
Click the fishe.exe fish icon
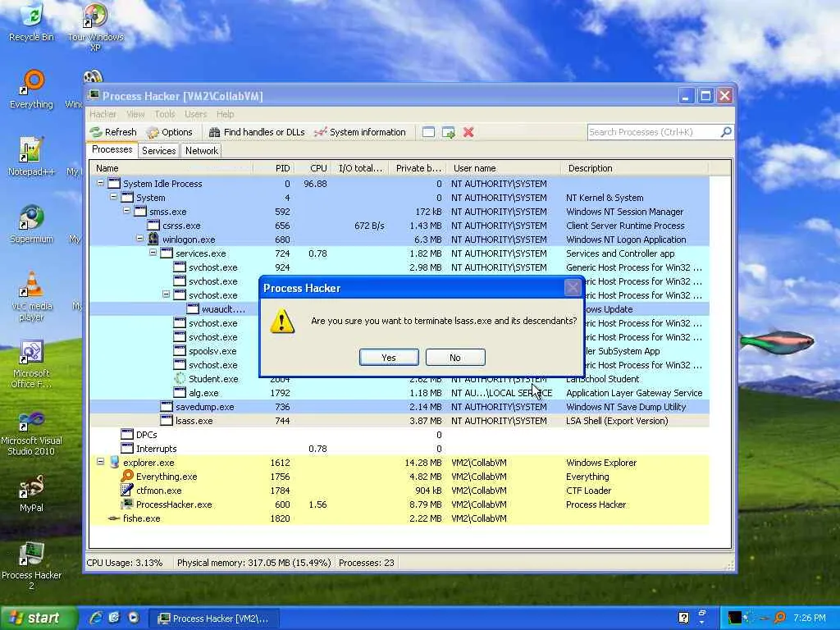point(113,518)
